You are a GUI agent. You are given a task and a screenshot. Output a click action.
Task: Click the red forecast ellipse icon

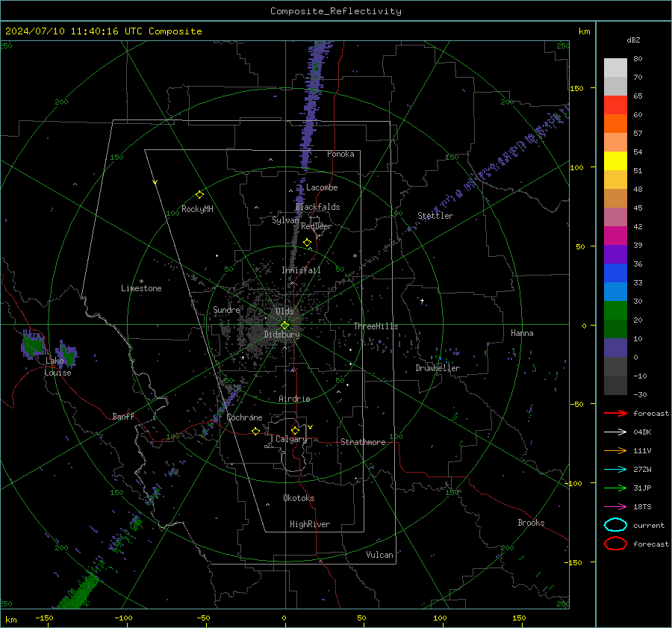pyautogui.click(x=615, y=544)
